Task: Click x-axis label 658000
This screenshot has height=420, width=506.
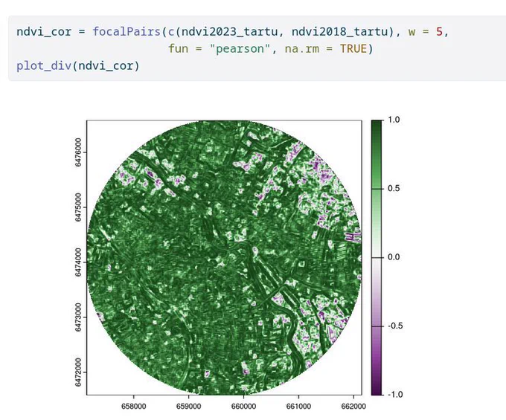Action: [134, 406]
